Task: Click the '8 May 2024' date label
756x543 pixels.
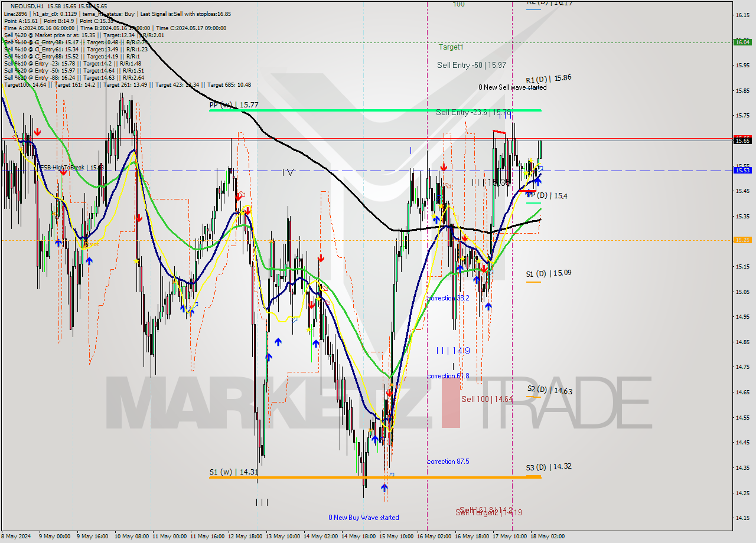Action: [x=16, y=537]
